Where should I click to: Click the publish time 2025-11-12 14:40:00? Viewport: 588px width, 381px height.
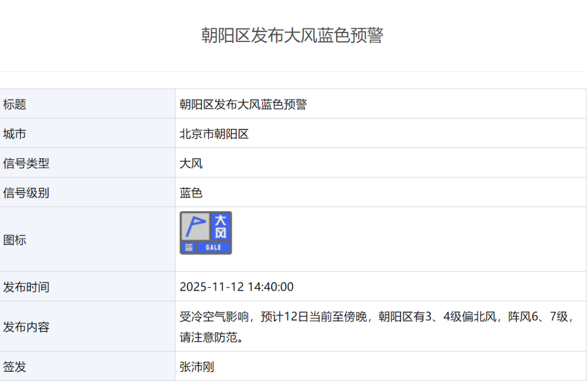[236, 287]
